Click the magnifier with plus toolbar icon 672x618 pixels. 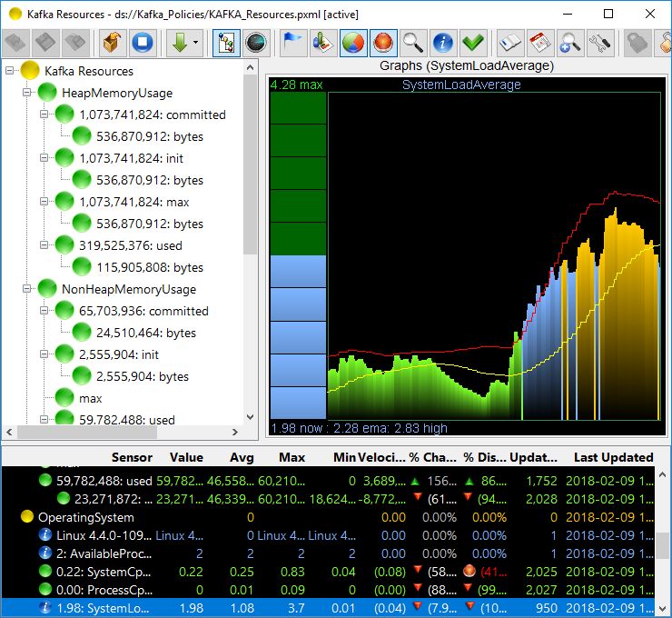pos(570,43)
